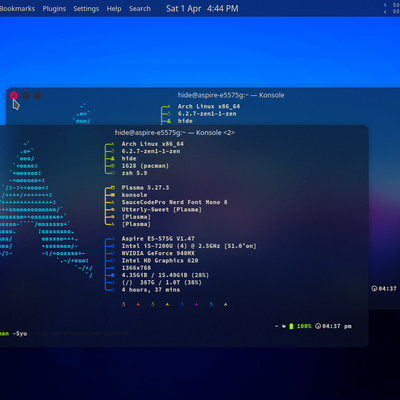This screenshot has width=400, height=400.
Task: Click the 1366x768 resolution text
Action: pyautogui.click(x=136, y=268)
